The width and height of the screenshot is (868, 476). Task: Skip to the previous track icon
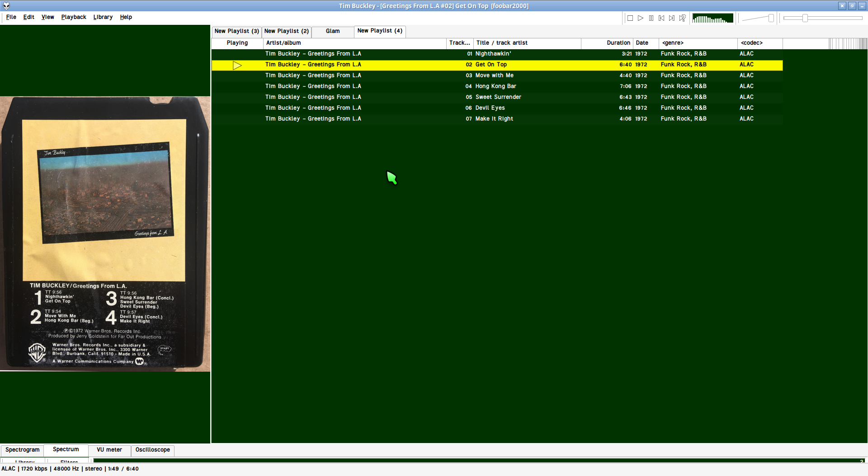[x=661, y=18]
